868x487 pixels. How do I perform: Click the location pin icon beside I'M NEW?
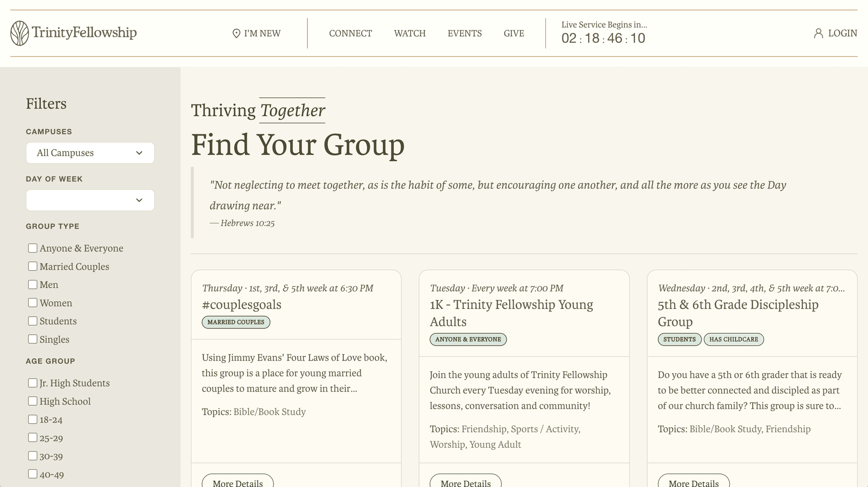click(236, 33)
